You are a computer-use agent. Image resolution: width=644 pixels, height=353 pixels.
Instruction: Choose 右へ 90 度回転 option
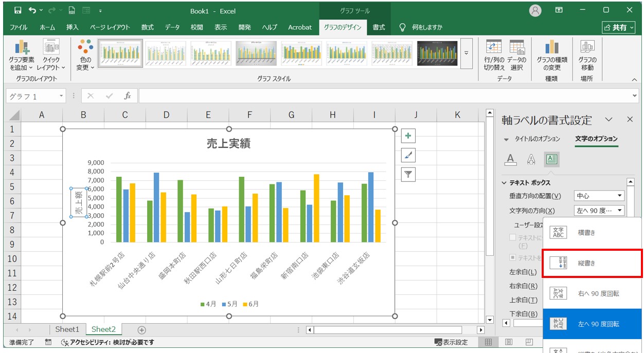coord(592,293)
